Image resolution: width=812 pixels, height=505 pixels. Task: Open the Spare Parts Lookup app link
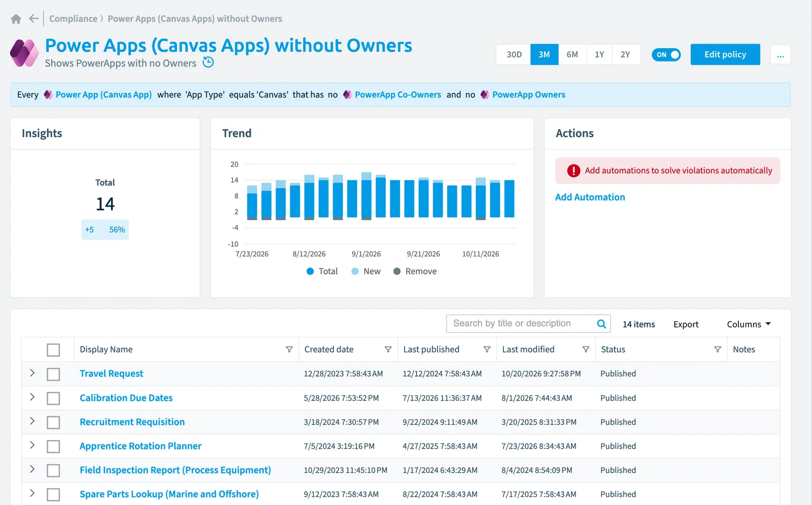169,494
